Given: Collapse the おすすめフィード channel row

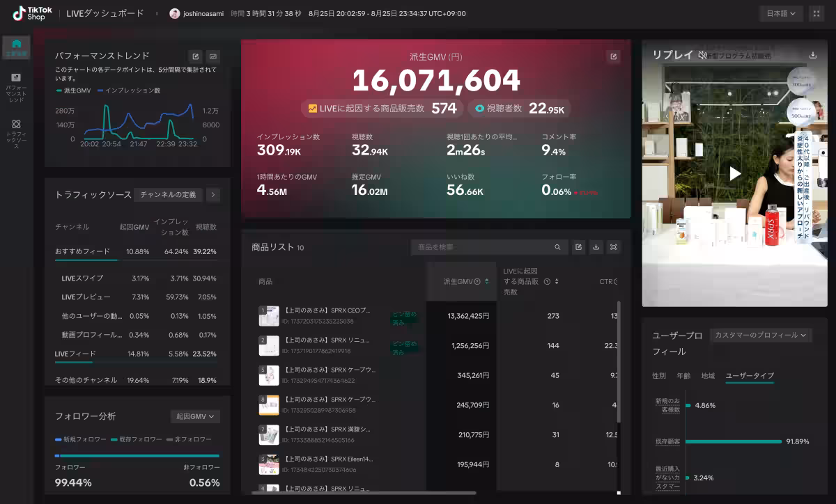Looking at the screenshot, I should coord(137,251).
